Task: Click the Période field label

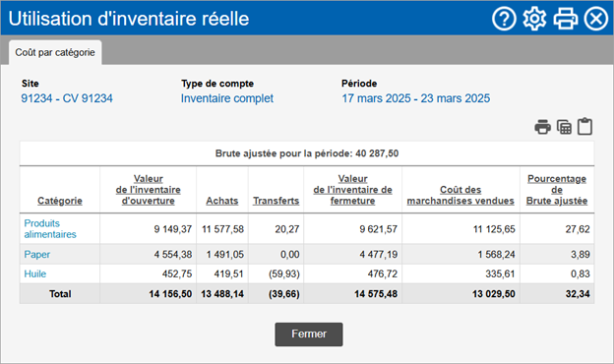Action: pyautogui.click(x=359, y=84)
